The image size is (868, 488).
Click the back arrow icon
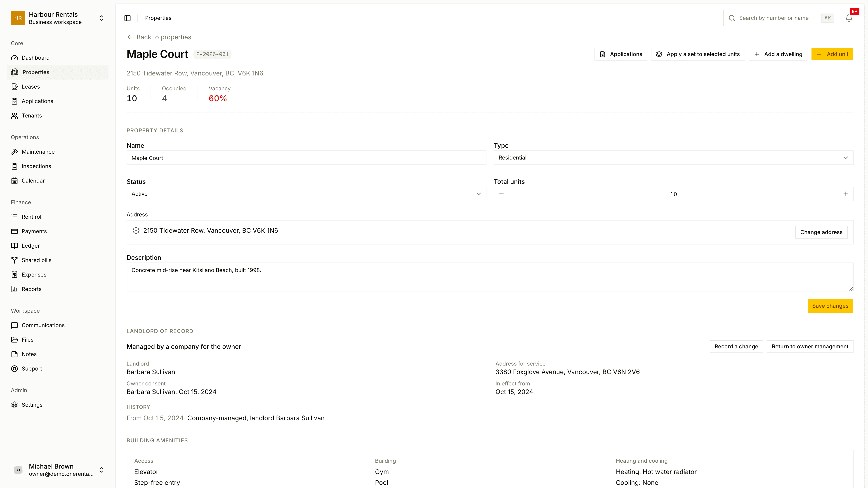[x=130, y=37]
